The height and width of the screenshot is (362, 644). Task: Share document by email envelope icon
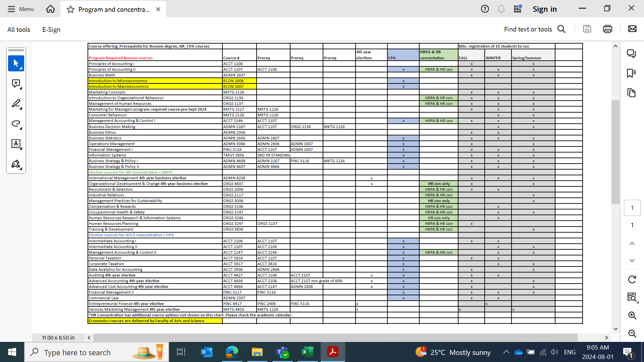[632, 29]
